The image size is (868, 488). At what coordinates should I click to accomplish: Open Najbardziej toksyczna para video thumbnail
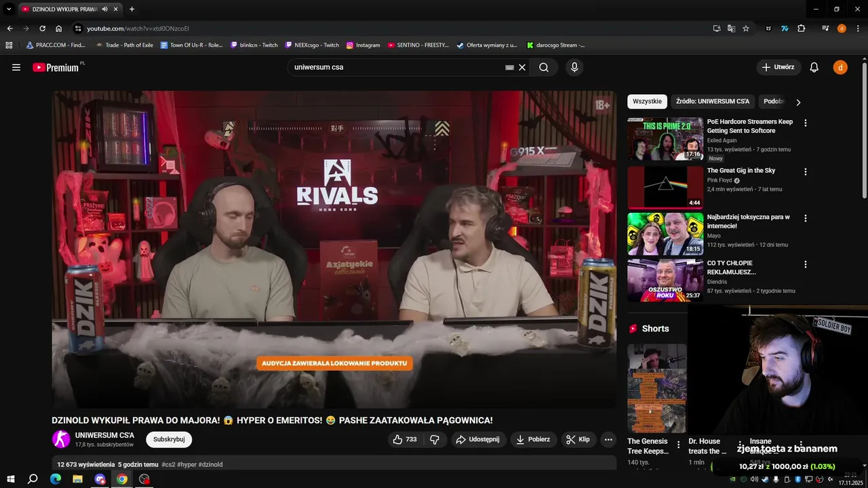[665, 234]
